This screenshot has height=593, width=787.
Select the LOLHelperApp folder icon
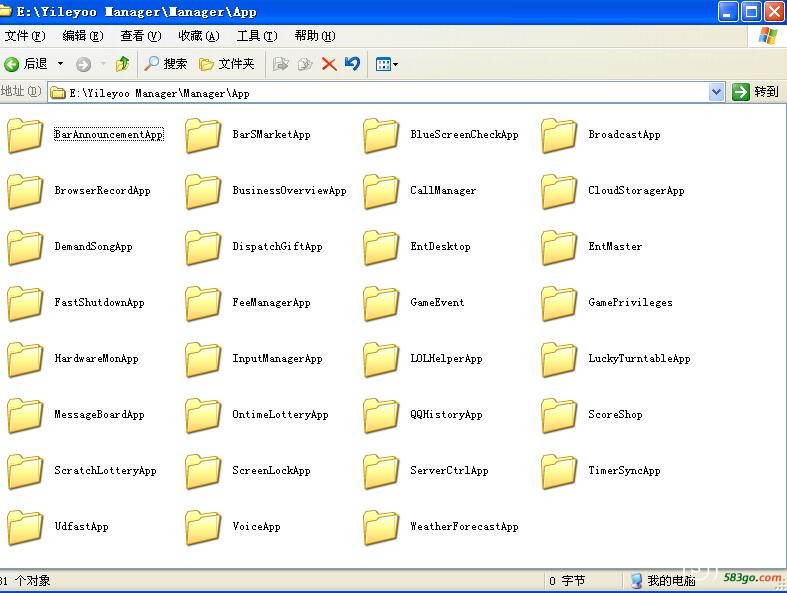coord(381,359)
